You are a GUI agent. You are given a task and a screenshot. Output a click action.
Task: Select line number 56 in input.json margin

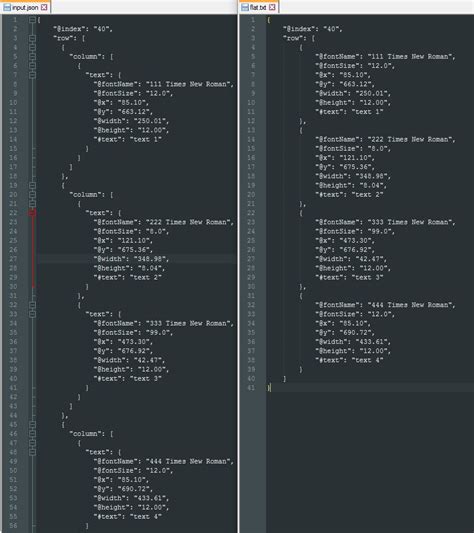tap(13, 526)
